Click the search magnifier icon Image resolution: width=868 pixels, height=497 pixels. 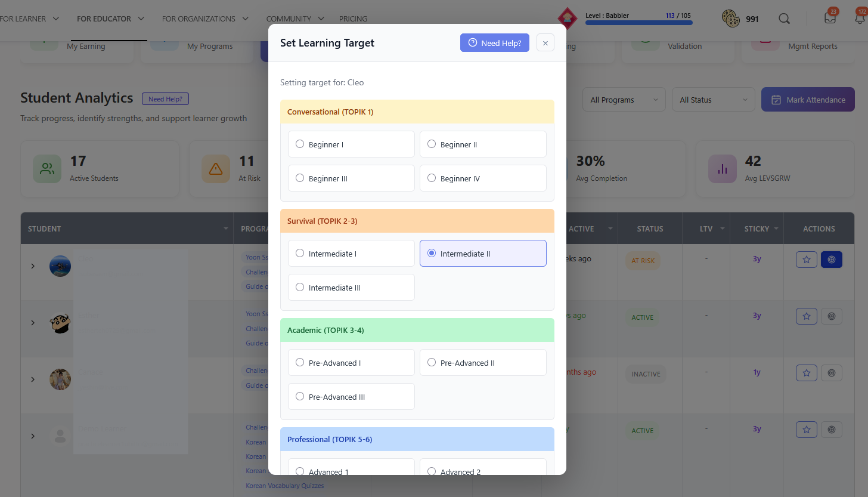(784, 18)
